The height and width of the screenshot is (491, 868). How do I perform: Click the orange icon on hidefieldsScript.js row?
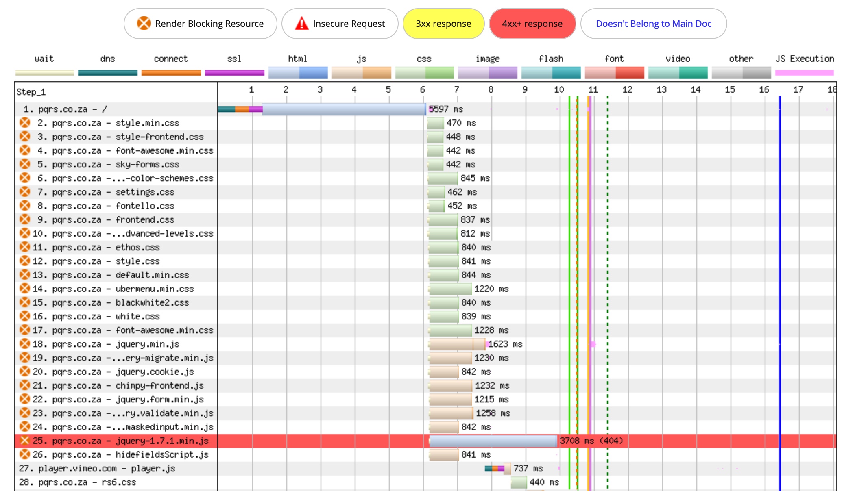[x=25, y=454]
